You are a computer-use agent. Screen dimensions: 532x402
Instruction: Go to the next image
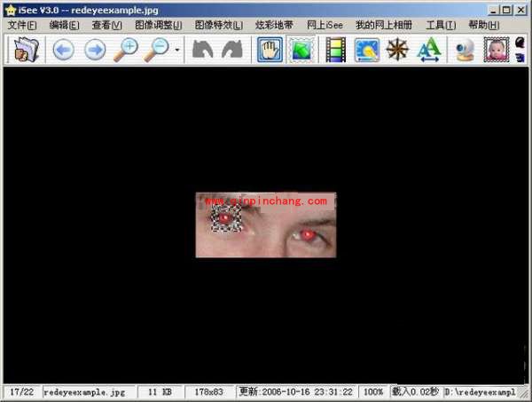(x=95, y=51)
